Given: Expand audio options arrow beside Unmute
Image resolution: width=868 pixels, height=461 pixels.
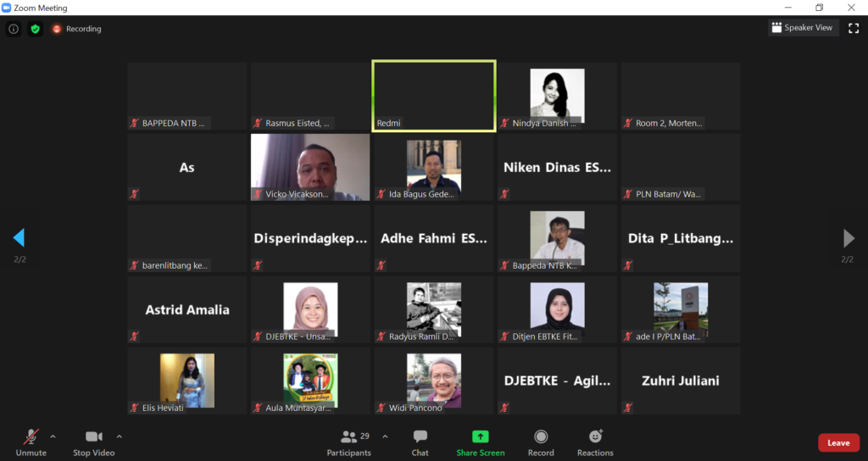Looking at the screenshot, I should [53, 436].
